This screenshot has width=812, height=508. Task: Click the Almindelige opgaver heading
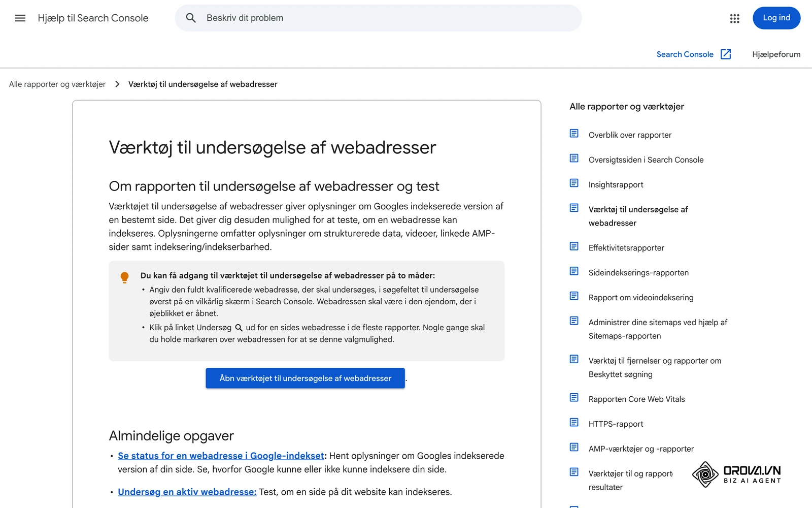pos(171,436)
